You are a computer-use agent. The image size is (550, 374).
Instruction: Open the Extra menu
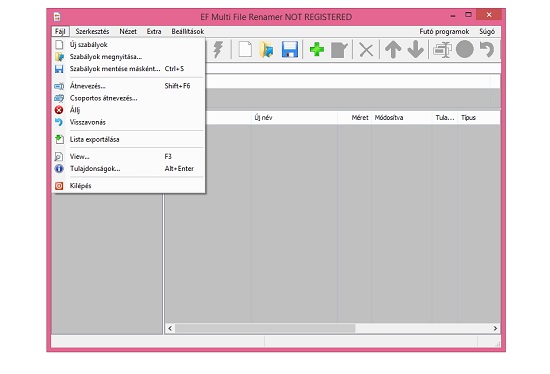coord(154,31)
